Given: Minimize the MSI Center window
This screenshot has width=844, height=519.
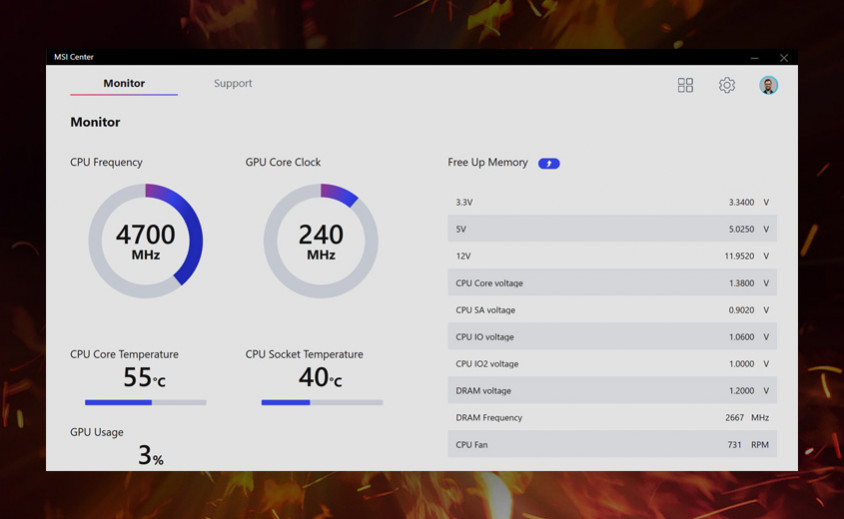Looking at the screenshot, I should 755,58.
